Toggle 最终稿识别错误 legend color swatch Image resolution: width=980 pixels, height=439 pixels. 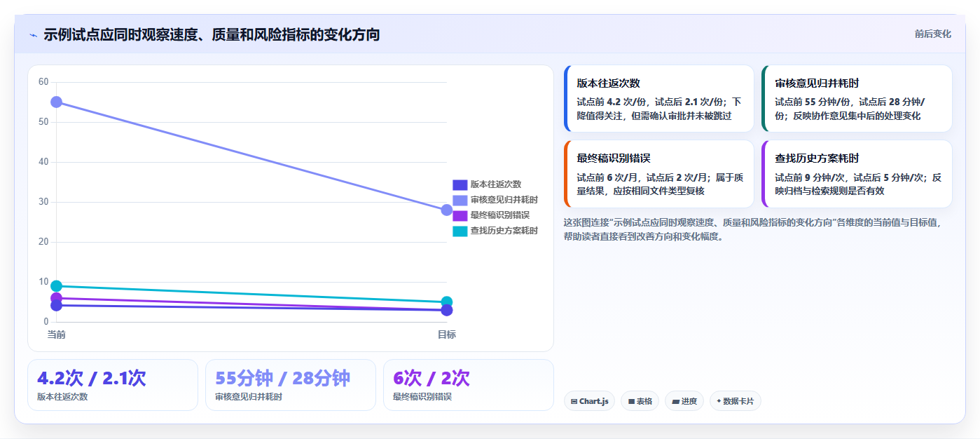(460, 215)
